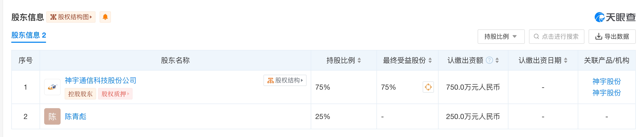
Task: Expand the 股权结构 button in row one
Action: click(285, 80)
